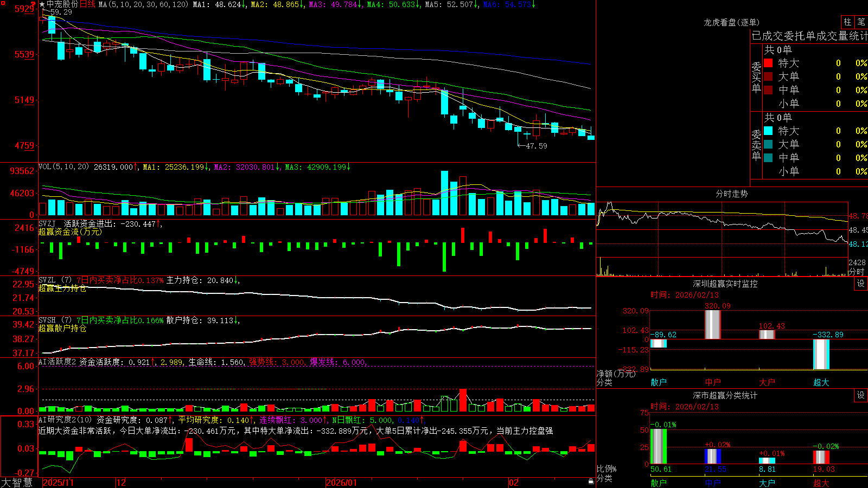Viewport: 868px width, 488px height.
Task: Switch 龙虎看盘 to 笔 view
Action: point(861,22)
